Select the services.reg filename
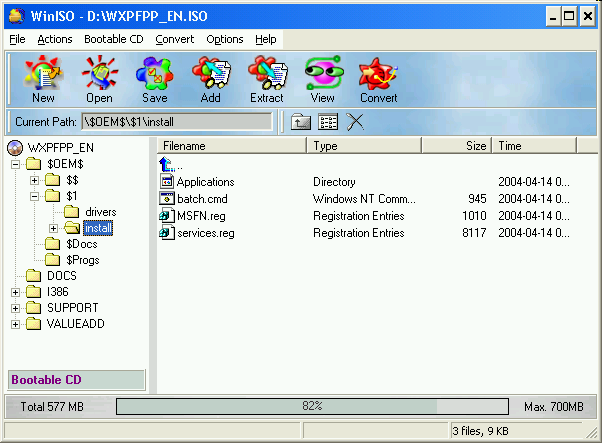This screenshot has width=602, height=443. [x=206, y=233]
